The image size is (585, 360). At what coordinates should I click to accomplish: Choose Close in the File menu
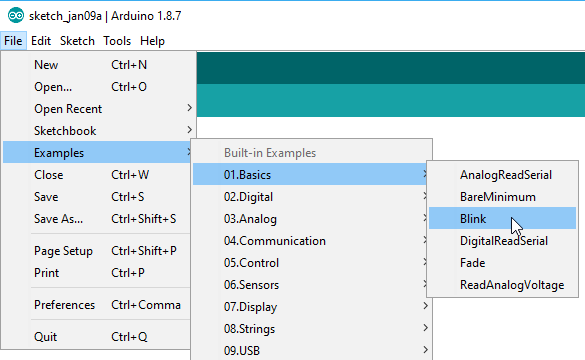click(97, 175)
